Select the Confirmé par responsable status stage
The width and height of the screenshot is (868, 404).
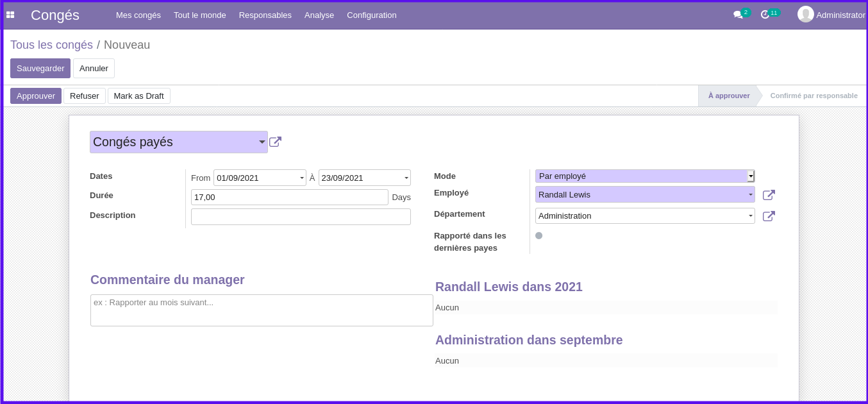pyautogui.click(x=814, y=96)
